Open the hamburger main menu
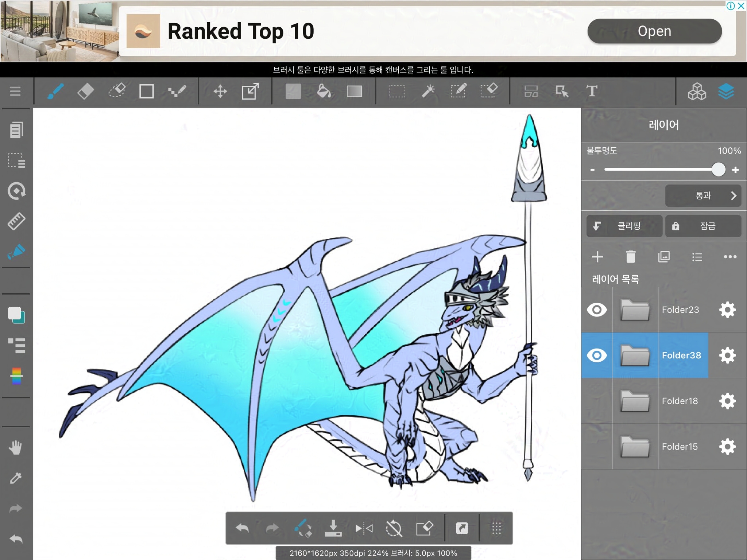The width and height of the screenshot is (747, 560). 15,91
